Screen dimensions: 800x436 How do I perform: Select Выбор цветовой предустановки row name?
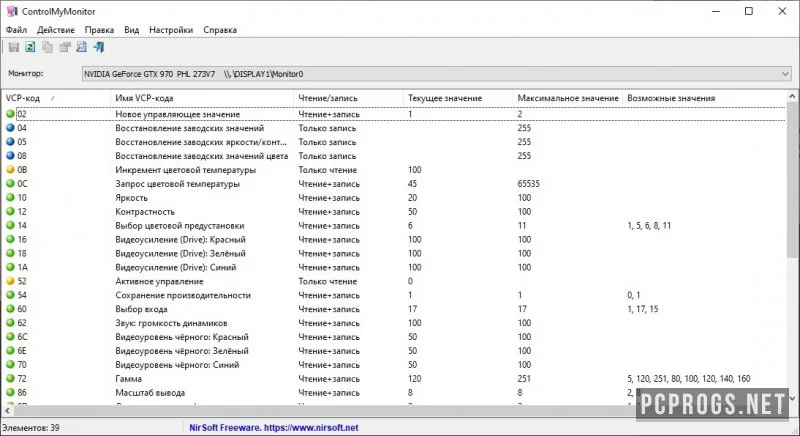(x=180, y=226)
